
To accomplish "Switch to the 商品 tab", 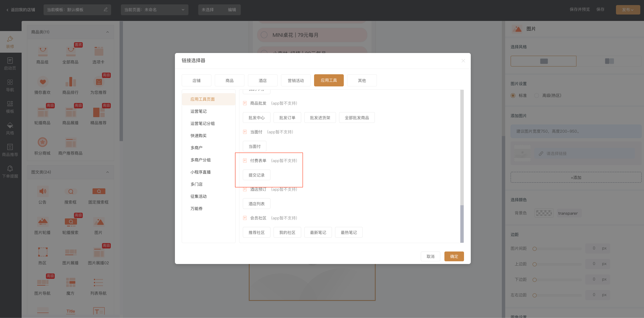I will [230, 80].
